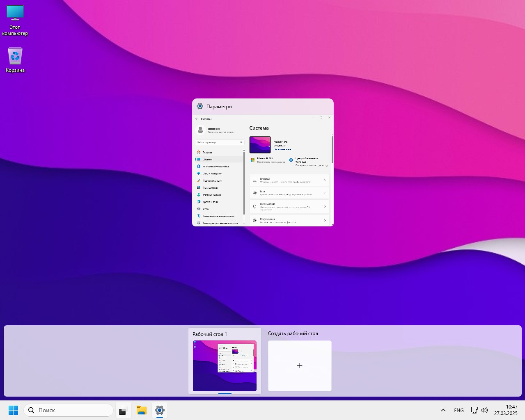Click the volume speaker icon in tray
The image size is (525, 420).
coord(484,410)
